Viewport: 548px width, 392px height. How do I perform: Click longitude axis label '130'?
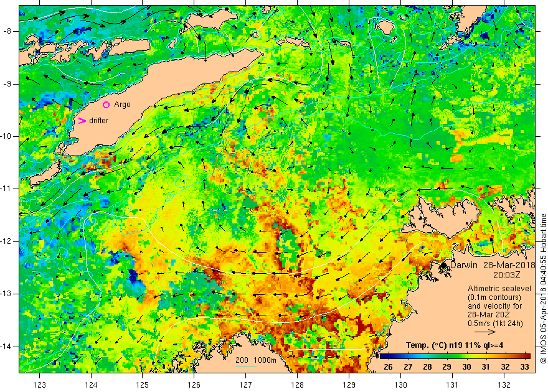400,385
